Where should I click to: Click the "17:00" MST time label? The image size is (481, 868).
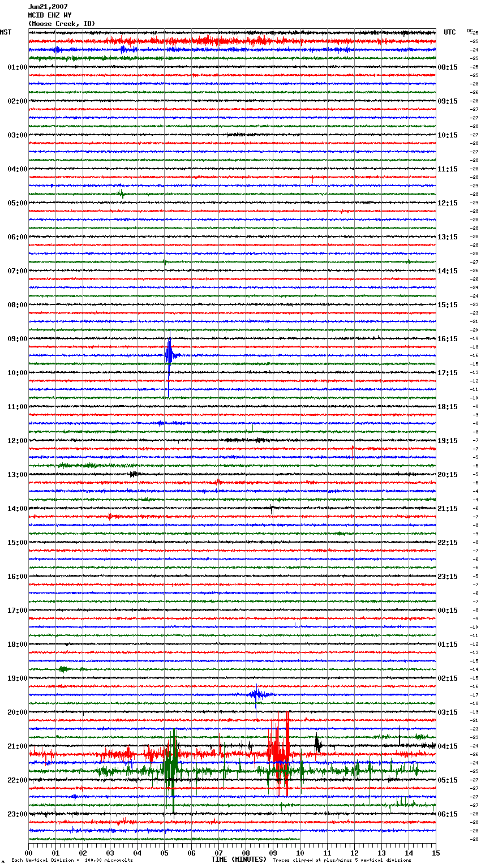18,611
